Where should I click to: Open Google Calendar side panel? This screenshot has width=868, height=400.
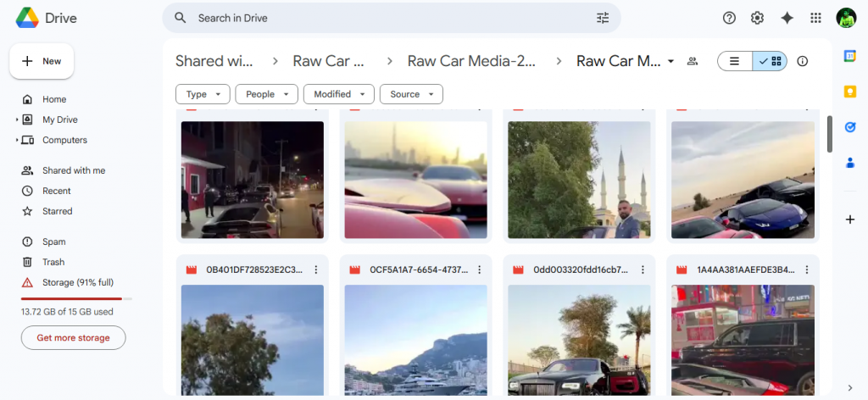[850, 56]
